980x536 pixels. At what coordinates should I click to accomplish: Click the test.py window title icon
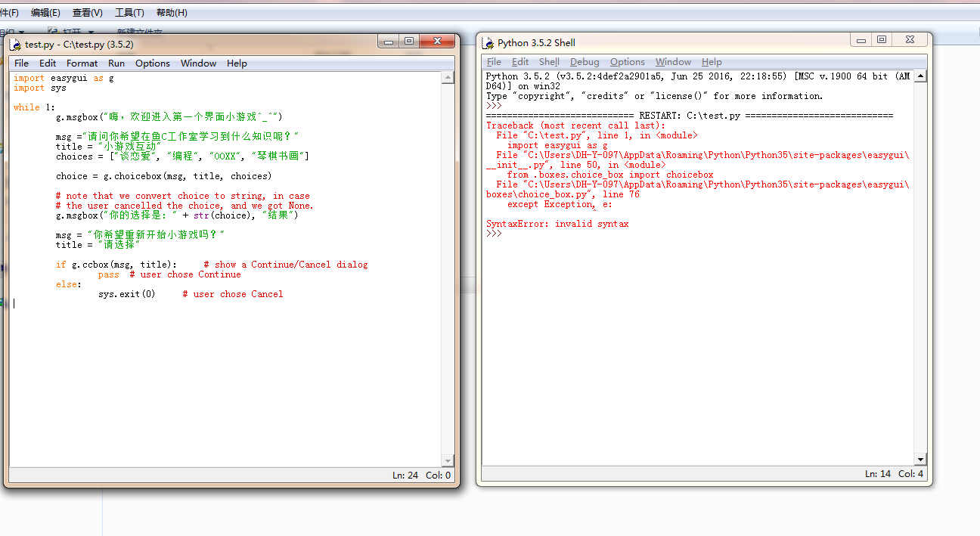[16, 45]
